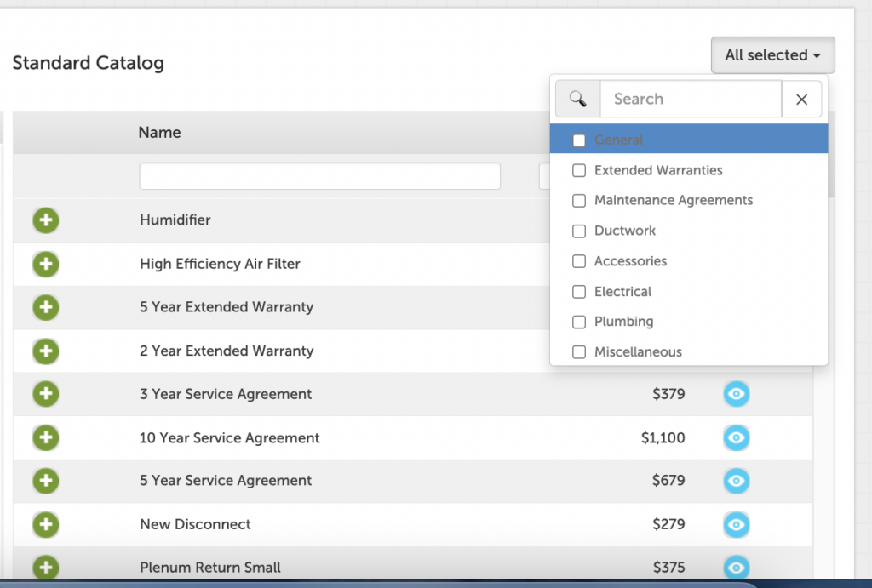Toggle visibility of the New Disconnect item
The height and width of the screenshot is (588, 872).
tap(737, 524)
